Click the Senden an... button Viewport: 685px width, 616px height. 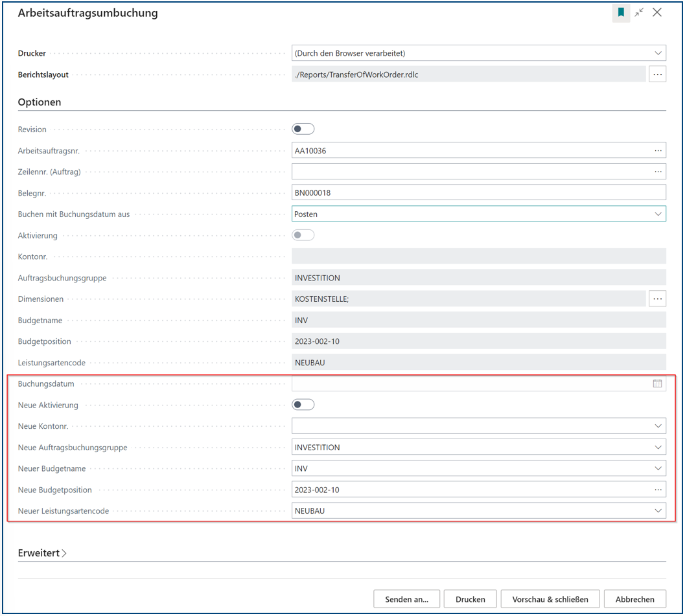point(407,599)
